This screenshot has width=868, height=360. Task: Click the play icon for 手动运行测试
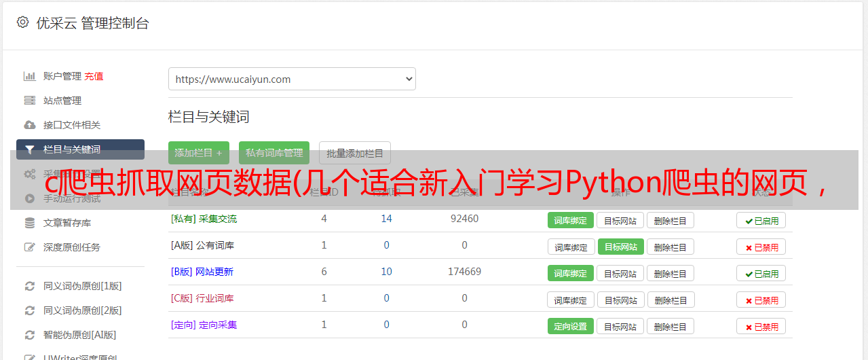pyautogui.click(x=30, y=198)
